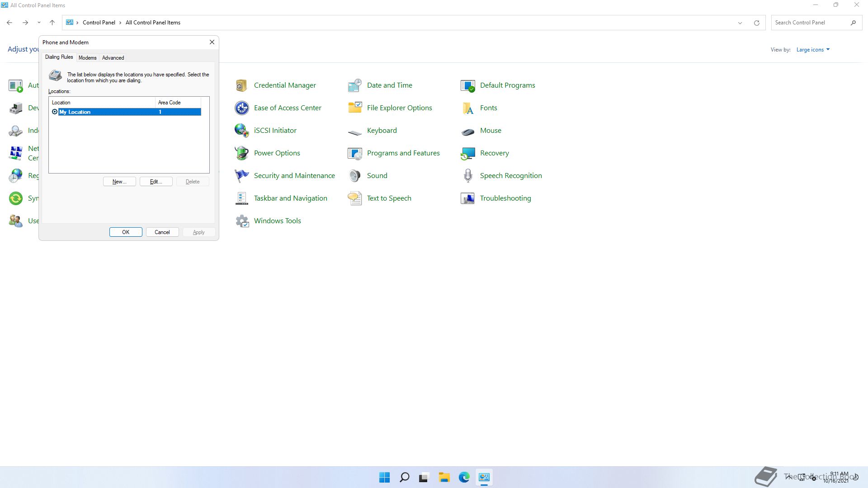868x488 pixels.
Task: Select the My Location radio button
Action: (55, 112)
